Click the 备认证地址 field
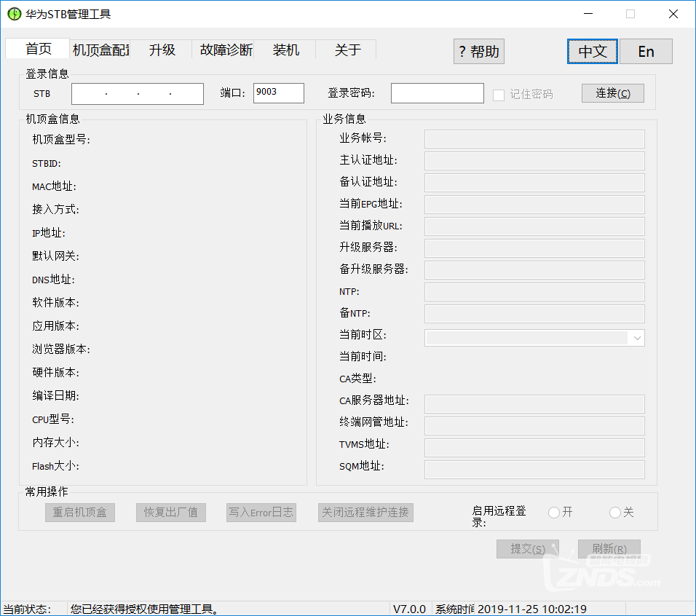The width and height of the screenshot is (696, 616). (534, 183)
